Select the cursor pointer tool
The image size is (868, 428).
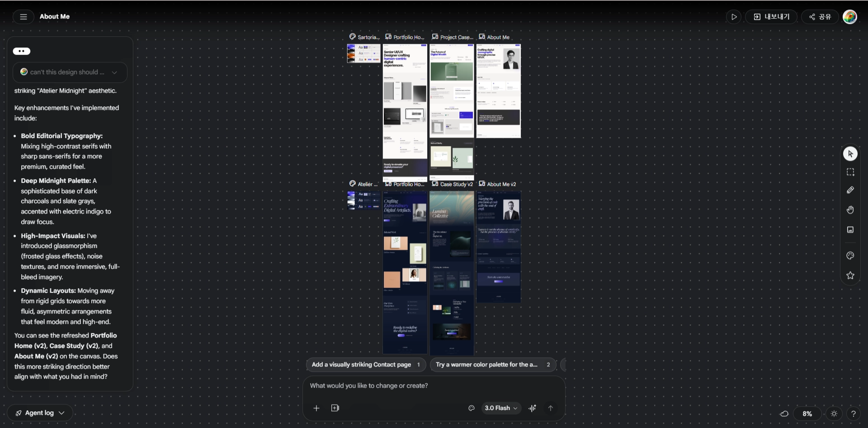[x=850, y=154]
